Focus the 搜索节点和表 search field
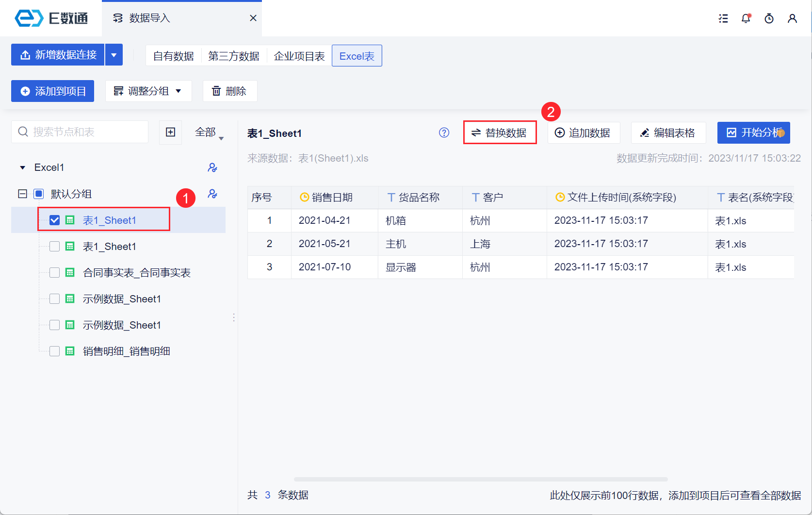The width and height of the screenshot is (812, 515). click(80, 132)
